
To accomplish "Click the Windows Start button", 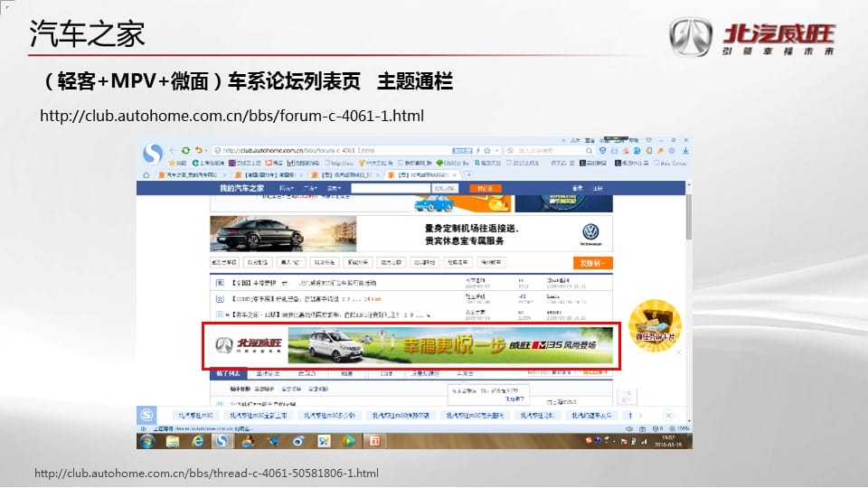I will [x=147, y=440].
